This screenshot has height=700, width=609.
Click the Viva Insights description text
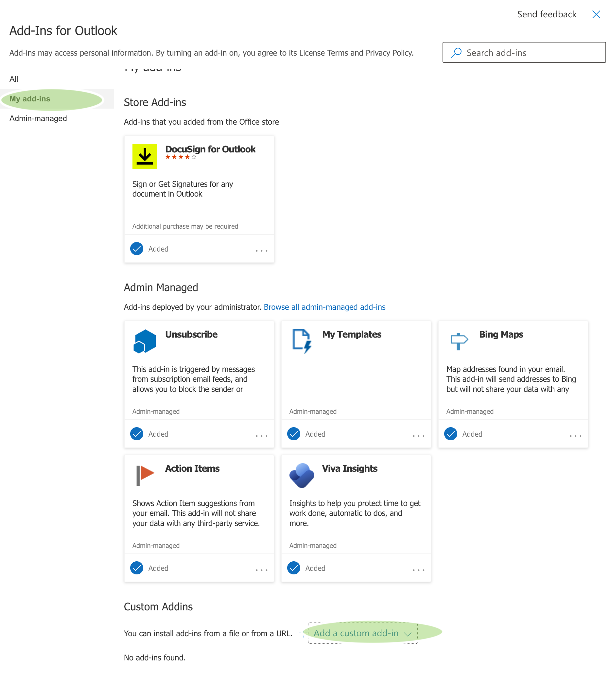coord(355,513)
